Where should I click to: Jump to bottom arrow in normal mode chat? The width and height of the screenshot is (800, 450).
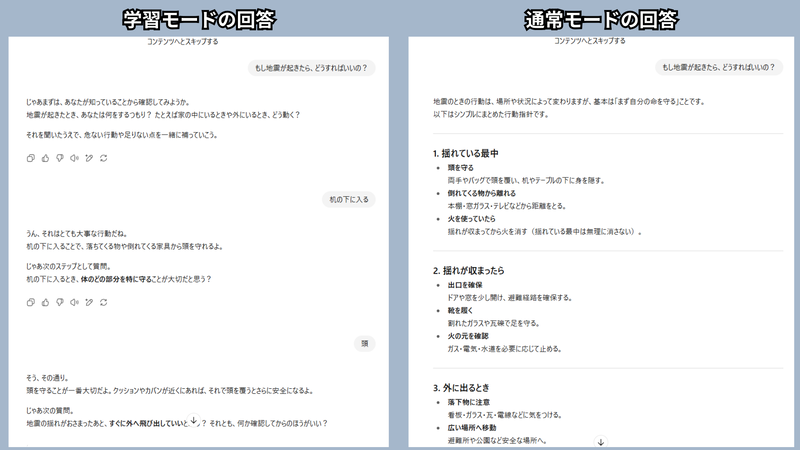tap(601, 441)
